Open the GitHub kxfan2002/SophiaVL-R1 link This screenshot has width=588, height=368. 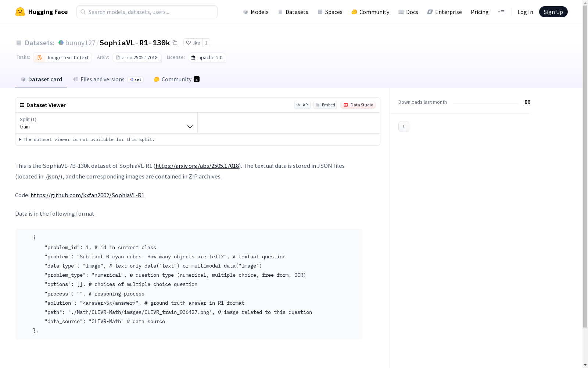pyautogui.click(x=87, y=195)
